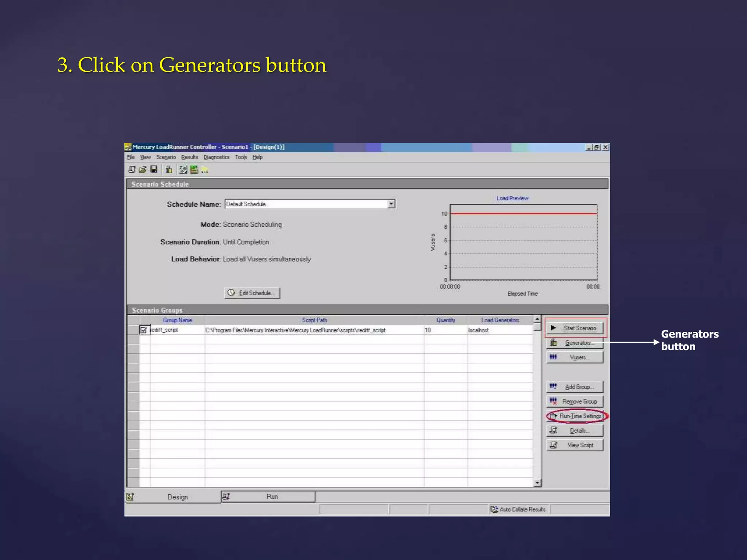Open the Schedule Name dropdown arrow
This screenshot has height=560, width=747.
[391, 204]
